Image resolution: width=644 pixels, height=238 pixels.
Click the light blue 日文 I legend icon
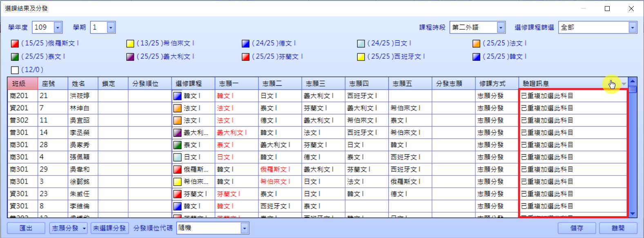point(361,44)
